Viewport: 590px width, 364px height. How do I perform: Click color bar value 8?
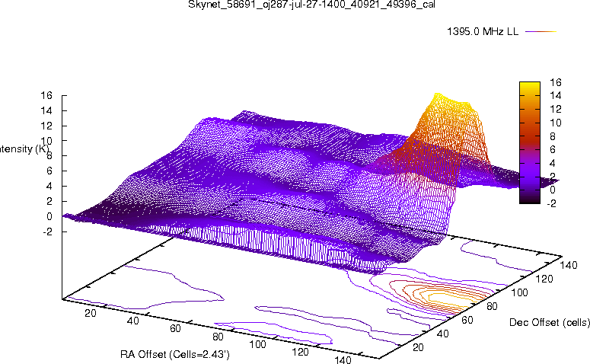(553, 136)
